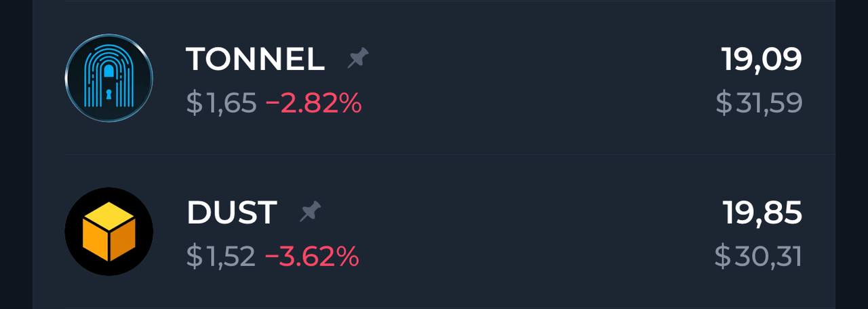Select TONNEL price $1,65
The width and height of the screenshot is (868, 309).
221,103
